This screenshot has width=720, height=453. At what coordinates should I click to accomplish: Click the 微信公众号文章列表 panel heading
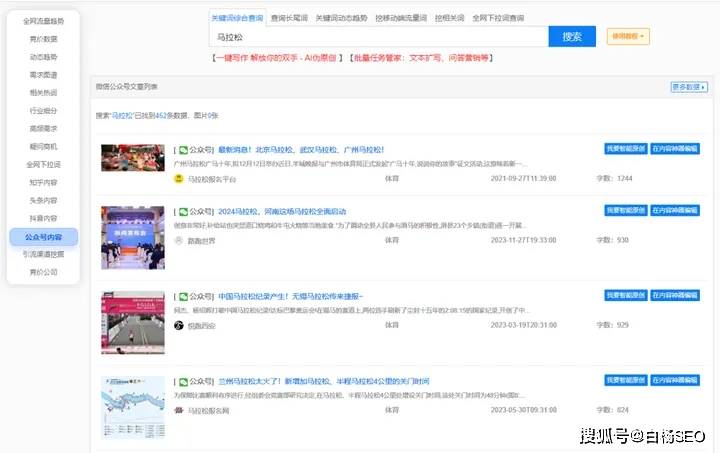point(127,87)
